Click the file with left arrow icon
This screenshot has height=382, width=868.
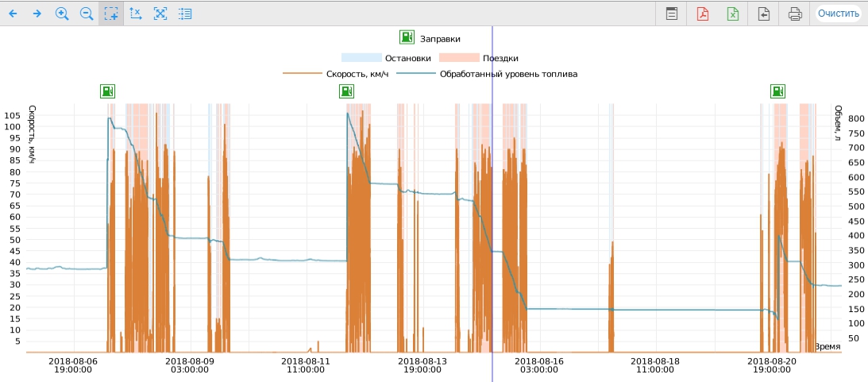763,14
